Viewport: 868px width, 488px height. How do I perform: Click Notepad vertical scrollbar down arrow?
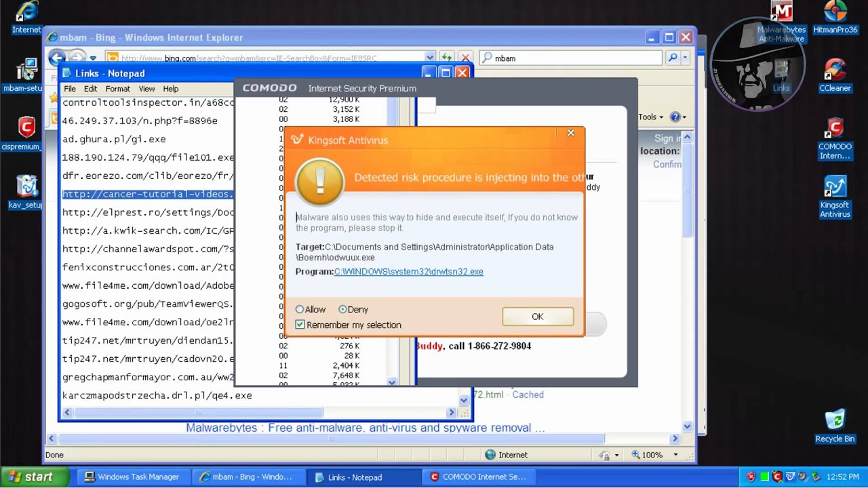coord(463,401)
